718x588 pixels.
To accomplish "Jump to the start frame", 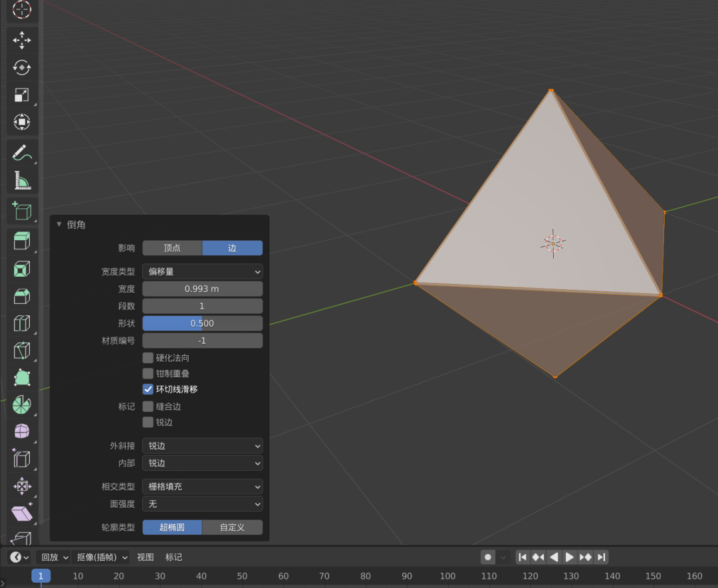I will coord(523,557).
